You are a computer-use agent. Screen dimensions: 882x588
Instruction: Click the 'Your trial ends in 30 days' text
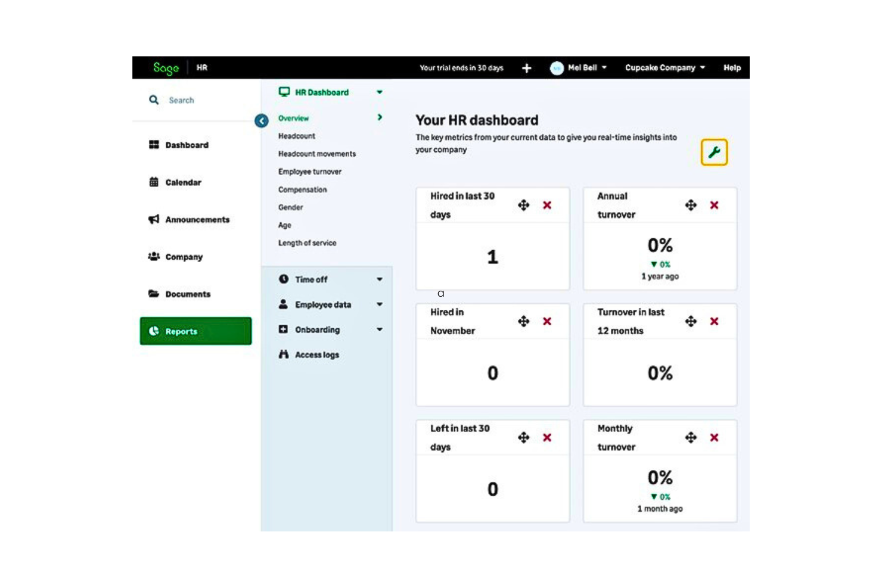click(x=461, y=68)
